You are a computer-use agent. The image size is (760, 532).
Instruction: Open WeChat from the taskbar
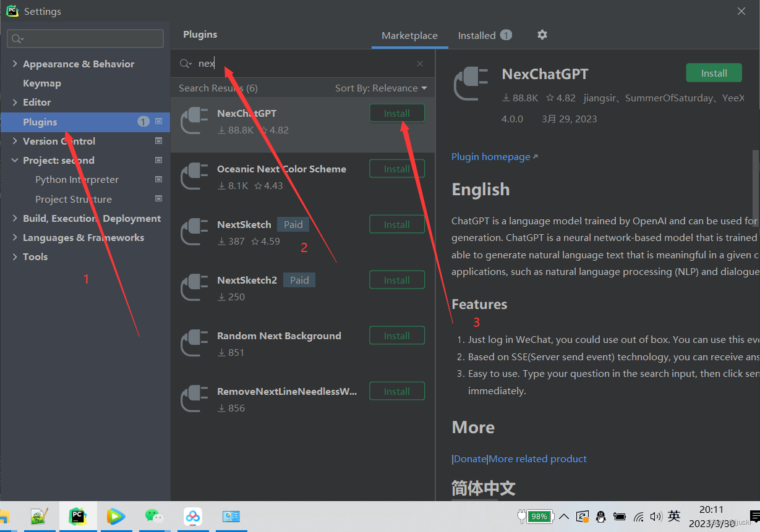coord(154,517)
